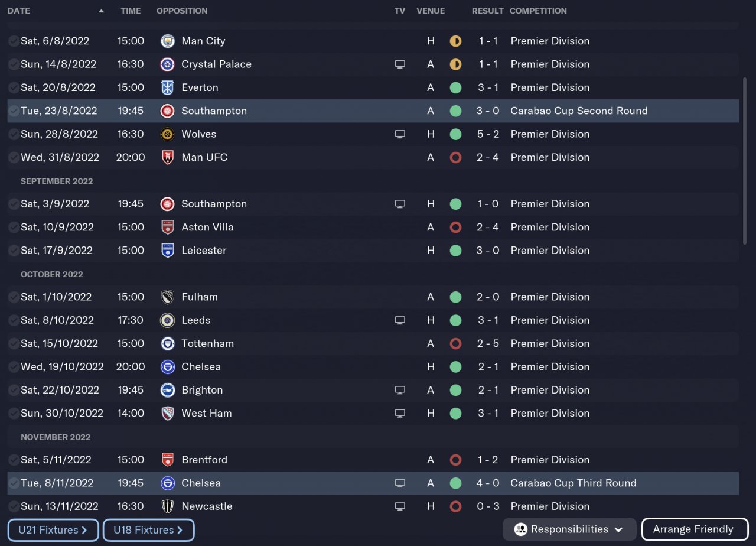This screenshot has height=546, width=756.
Task: Toggle the checkmark beside the Everton fixture
Action: point(14,88)
